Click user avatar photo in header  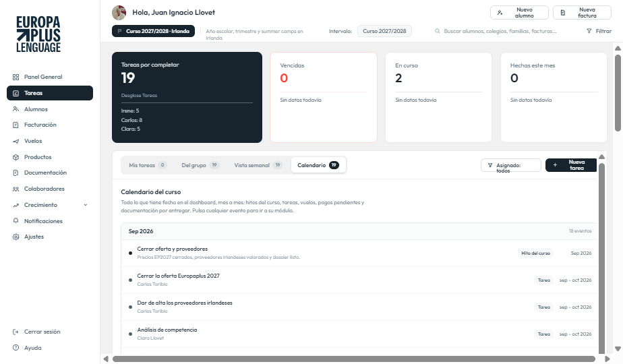pyautogui.click(x=119, y=13)
